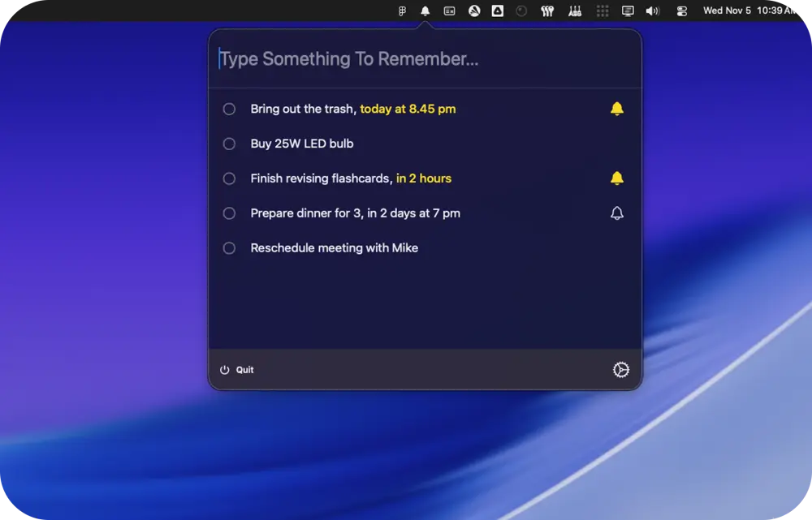Tick the 'Reschedule meeting with Mike' circle

229,248
